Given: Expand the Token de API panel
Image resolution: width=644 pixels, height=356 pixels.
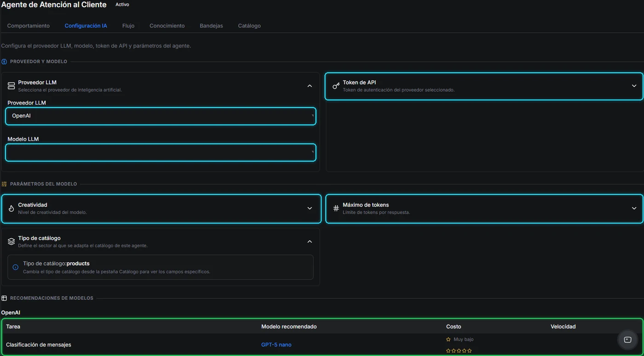Looking at the screenshot, I should point(484,86).
